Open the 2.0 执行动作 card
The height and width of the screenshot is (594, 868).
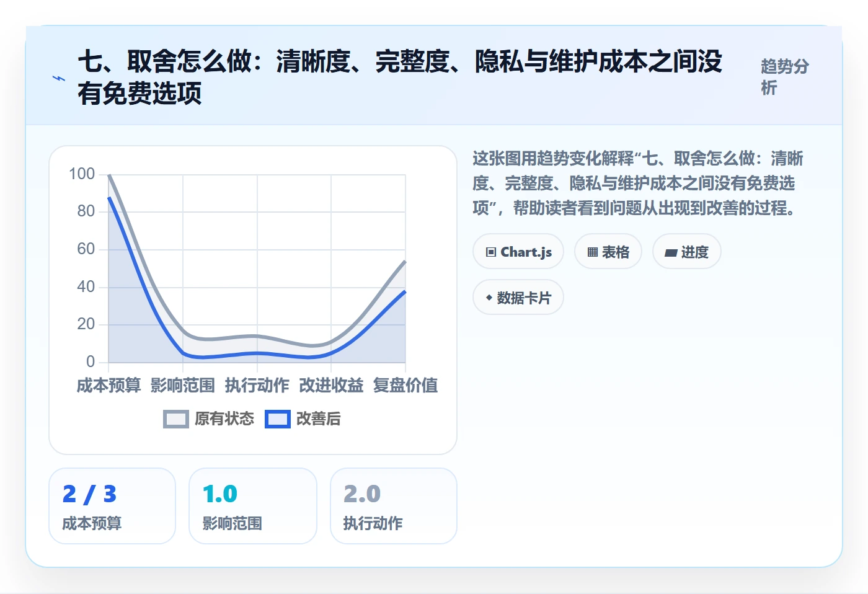tap(394, 506)
